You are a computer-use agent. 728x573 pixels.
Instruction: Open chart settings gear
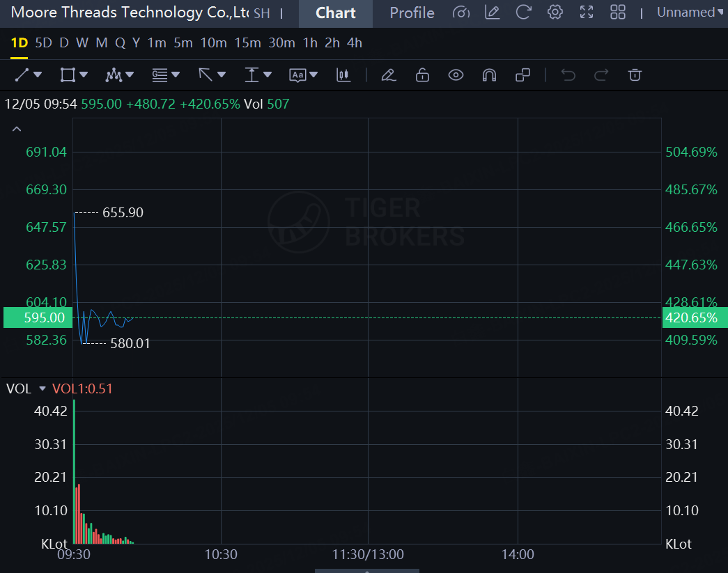(555, 13)
